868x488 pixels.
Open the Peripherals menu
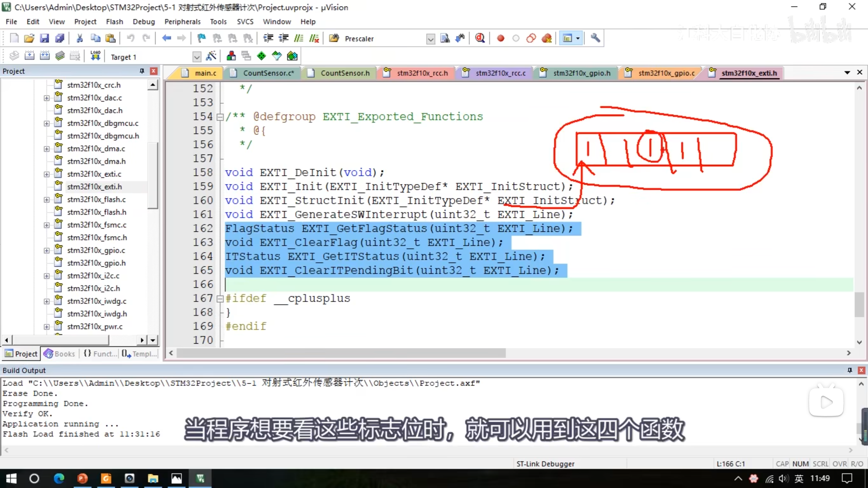(x=182, y=22)
